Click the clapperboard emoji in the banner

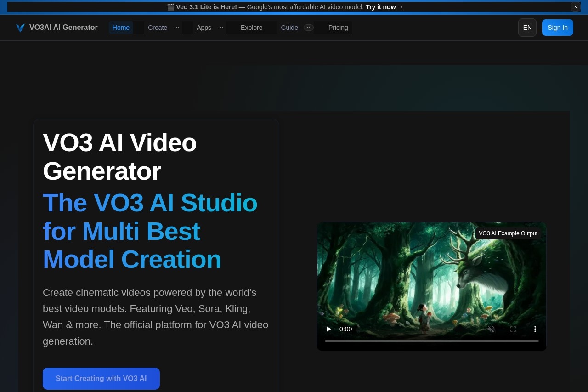click(x=170, y=7)
